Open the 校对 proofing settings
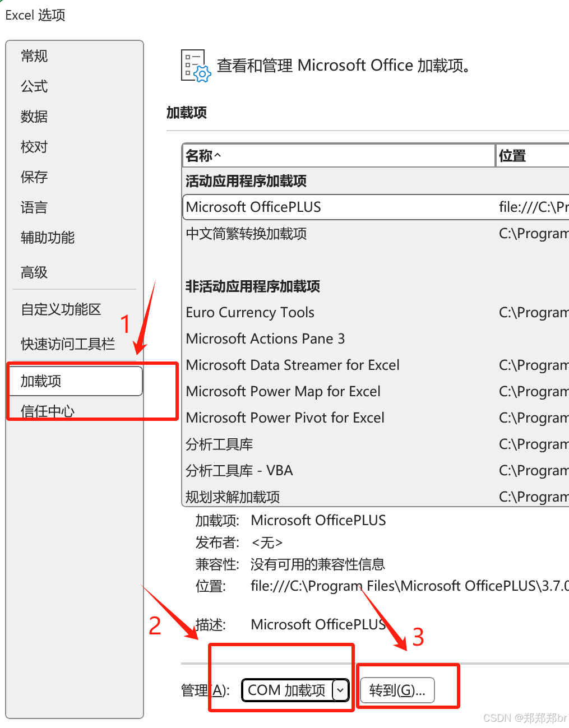Viewport: 569px width, 728px height. coord(34,147)
